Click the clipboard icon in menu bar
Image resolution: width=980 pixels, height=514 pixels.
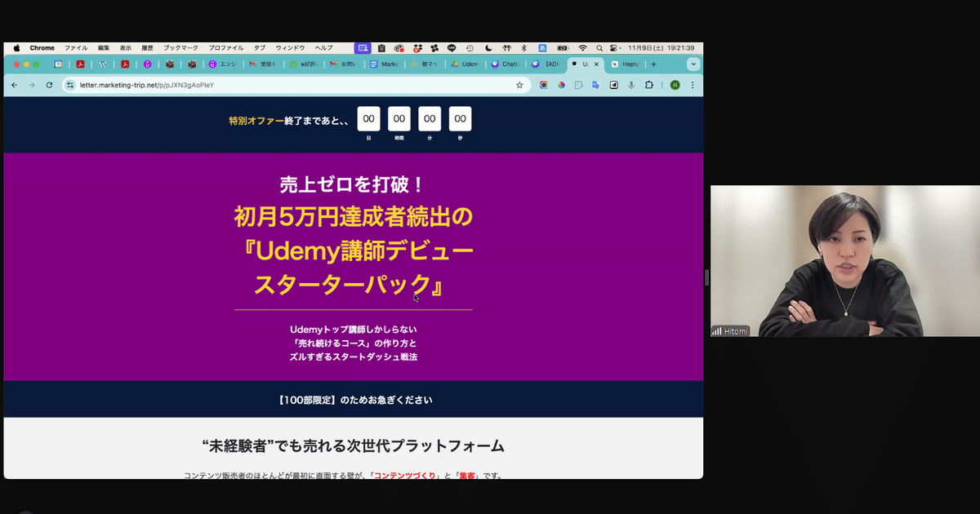[x=381, y=48]
